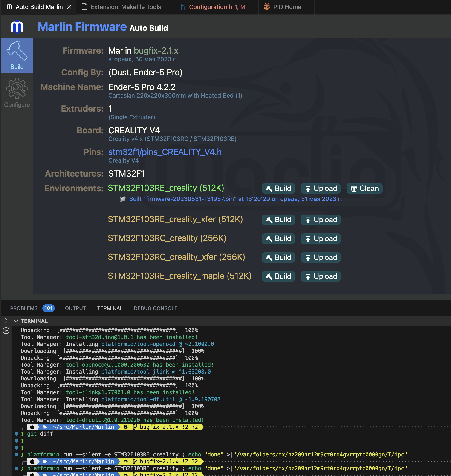Click the file icon on Makefile Tools tab
Viewport: 451px width, 476px height.
84,7
